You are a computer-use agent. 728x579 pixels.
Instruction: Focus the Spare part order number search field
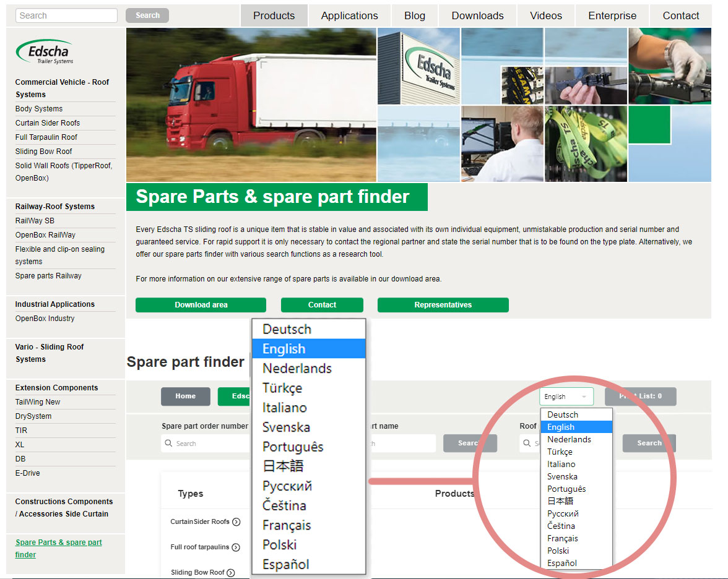pos(206,443)
